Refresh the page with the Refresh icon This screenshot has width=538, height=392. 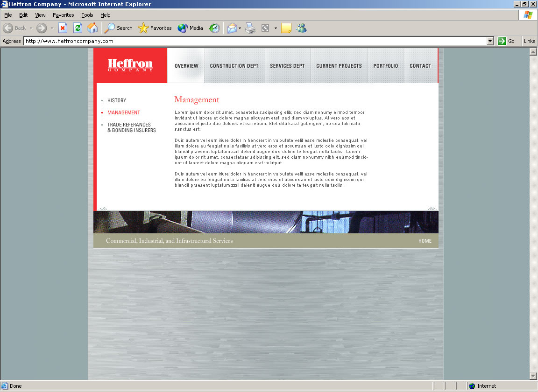(78, 28)
